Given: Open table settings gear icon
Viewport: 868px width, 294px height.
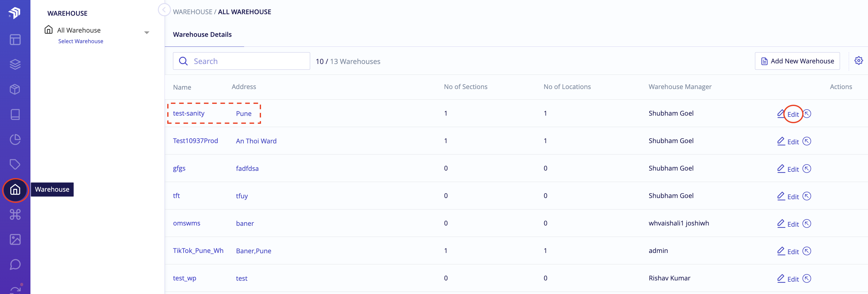Looking at the screenshot, I should click(859, 60).
